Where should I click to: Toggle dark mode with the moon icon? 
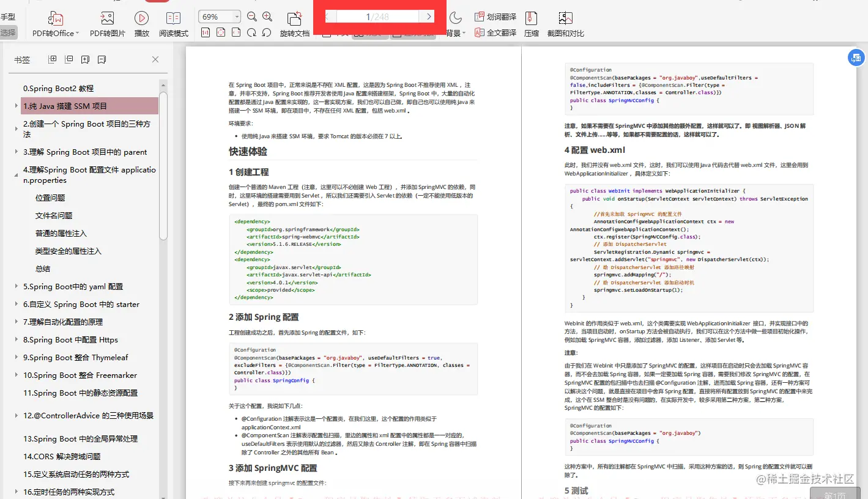[456, 18]
